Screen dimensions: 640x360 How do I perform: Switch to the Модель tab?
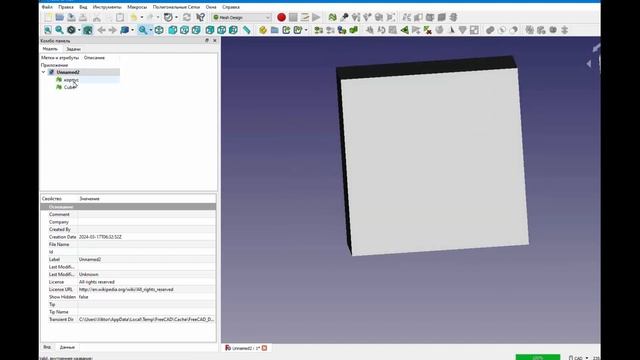(50, 49)
